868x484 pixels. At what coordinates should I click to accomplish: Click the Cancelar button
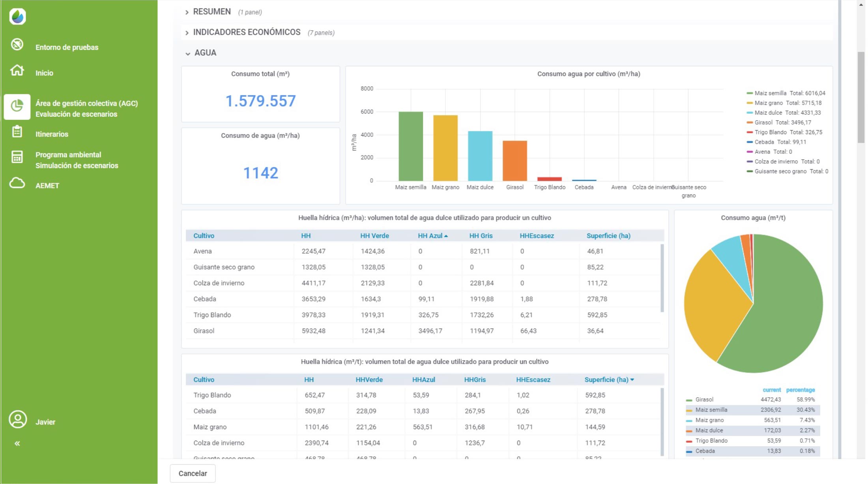193,473
